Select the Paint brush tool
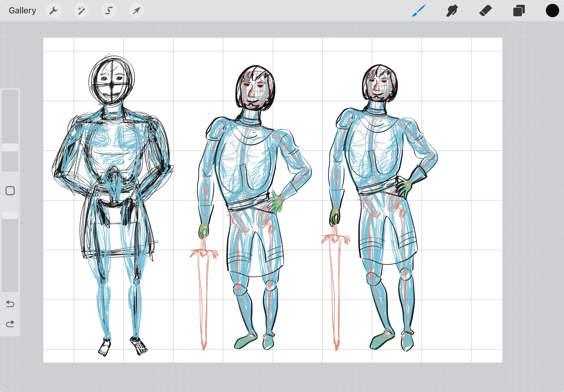 (419, 11)
